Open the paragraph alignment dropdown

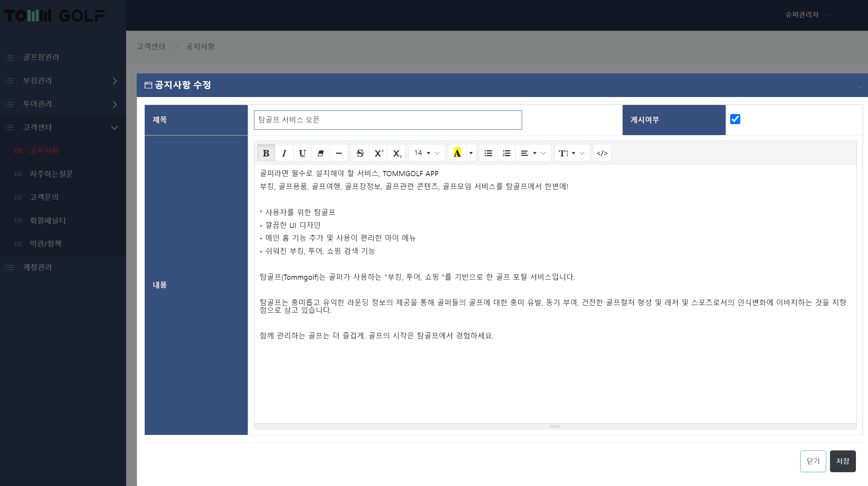(x=533, y=153)
